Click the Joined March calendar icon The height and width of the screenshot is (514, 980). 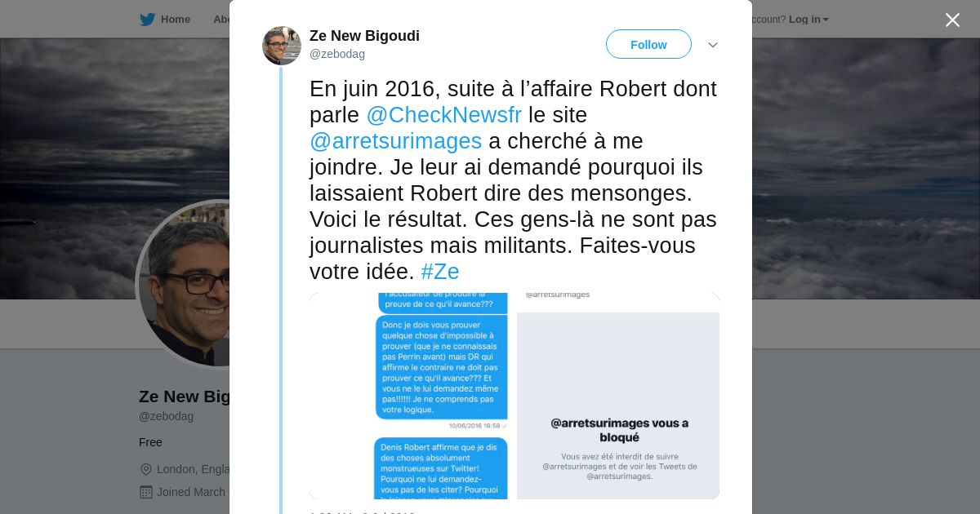[x=146, y=492]
